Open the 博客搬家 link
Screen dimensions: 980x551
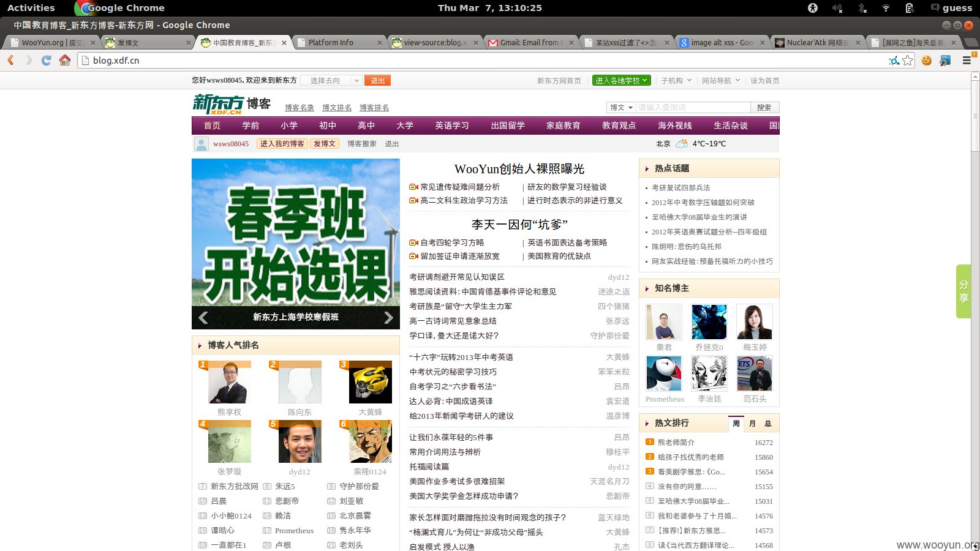coord(362,144)
